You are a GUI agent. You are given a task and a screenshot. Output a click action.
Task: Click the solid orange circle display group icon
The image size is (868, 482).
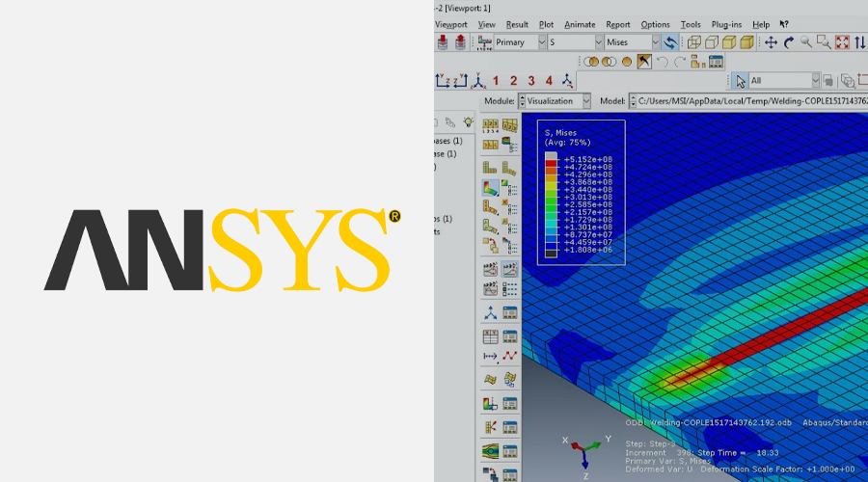tap(627, 62)
